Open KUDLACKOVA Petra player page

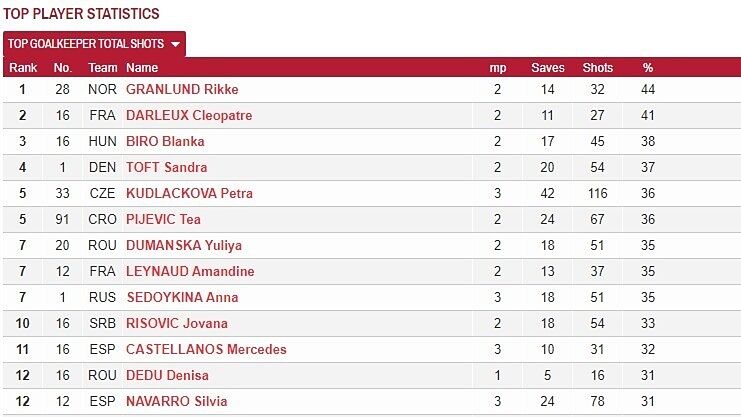tap(189, 193)
